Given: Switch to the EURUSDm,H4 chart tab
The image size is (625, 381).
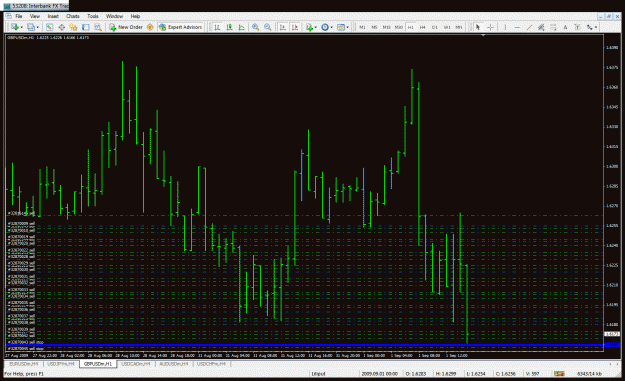Looking at the screenshot, I should (x=24, y=364).
